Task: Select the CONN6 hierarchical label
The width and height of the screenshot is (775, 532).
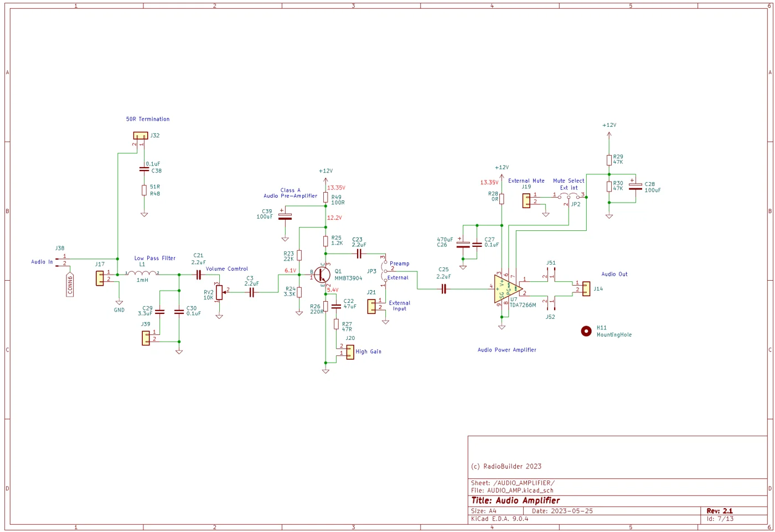Action: pyautogui.click(x=70, y=285)
